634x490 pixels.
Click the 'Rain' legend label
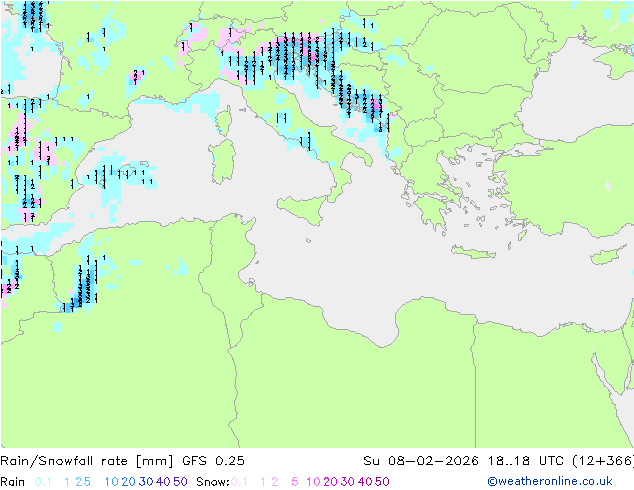13,482
